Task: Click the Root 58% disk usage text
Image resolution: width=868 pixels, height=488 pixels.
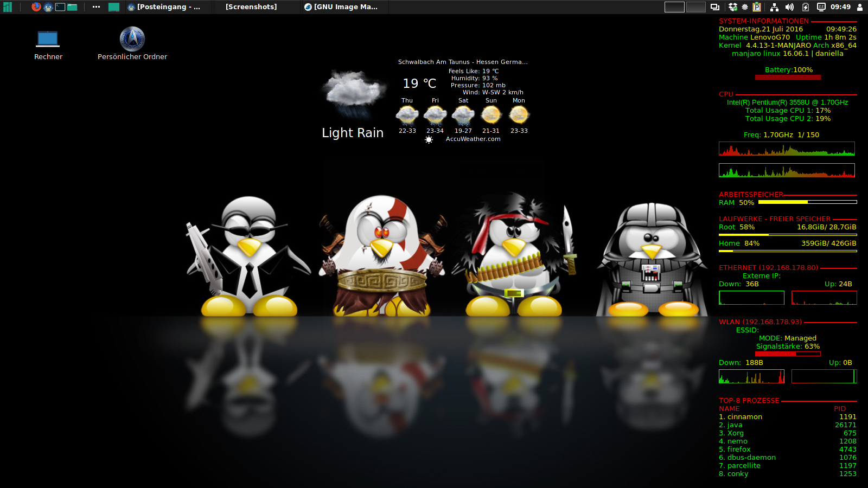Action: tap(737, 227)
